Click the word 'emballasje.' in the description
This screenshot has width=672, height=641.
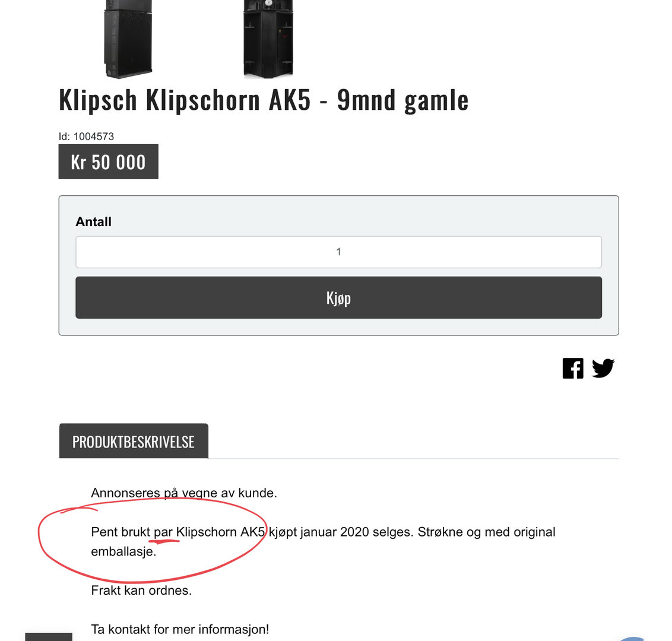[x=123, y=551]
